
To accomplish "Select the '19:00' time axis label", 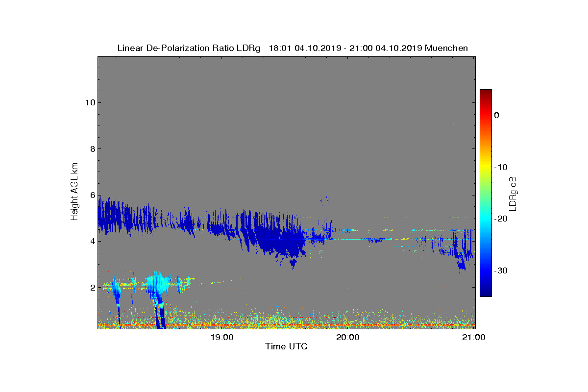I will [221, 337].
